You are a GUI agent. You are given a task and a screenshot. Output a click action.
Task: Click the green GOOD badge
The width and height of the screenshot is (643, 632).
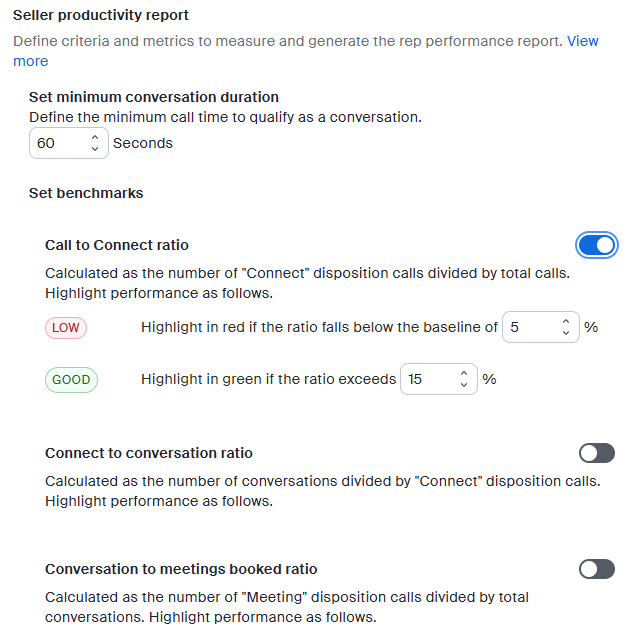point(71,379)
